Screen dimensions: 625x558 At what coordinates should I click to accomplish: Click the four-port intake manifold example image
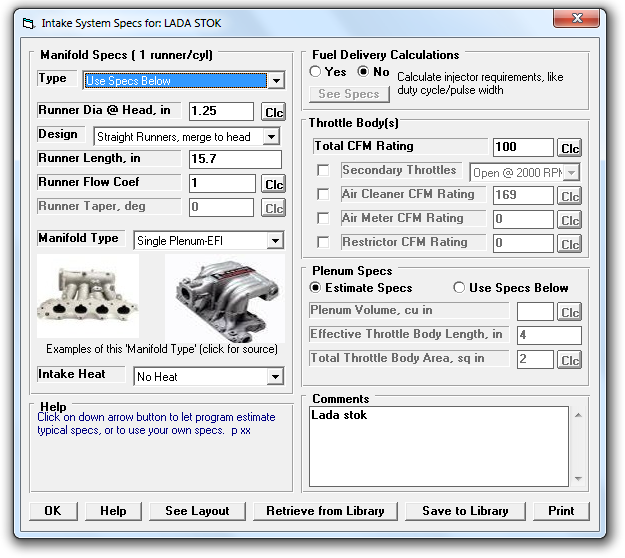coord(87,297)
